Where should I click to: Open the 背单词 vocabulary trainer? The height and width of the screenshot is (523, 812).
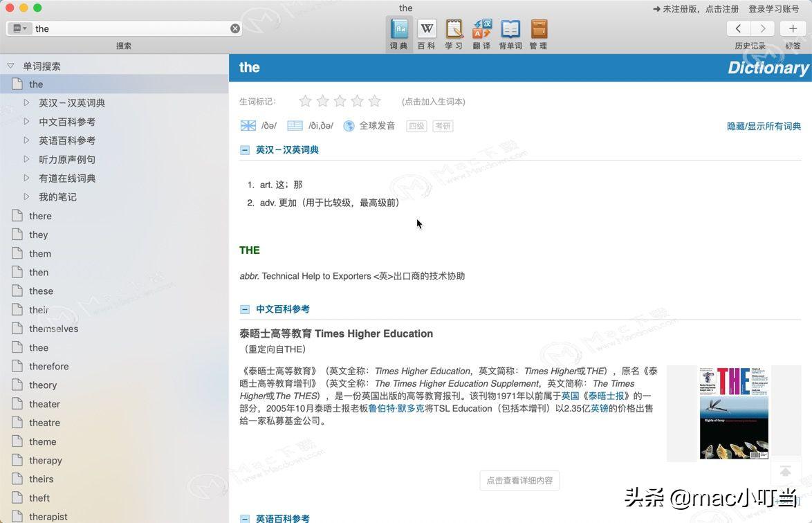tap(510, 31)
